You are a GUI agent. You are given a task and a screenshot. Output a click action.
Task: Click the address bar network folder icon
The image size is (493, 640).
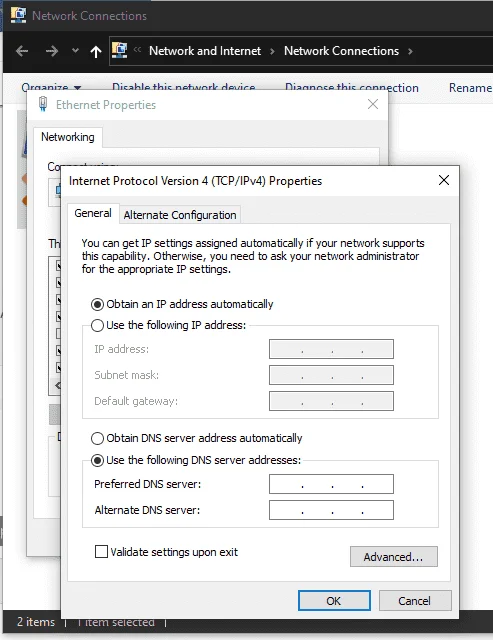(x=120, y=50)
